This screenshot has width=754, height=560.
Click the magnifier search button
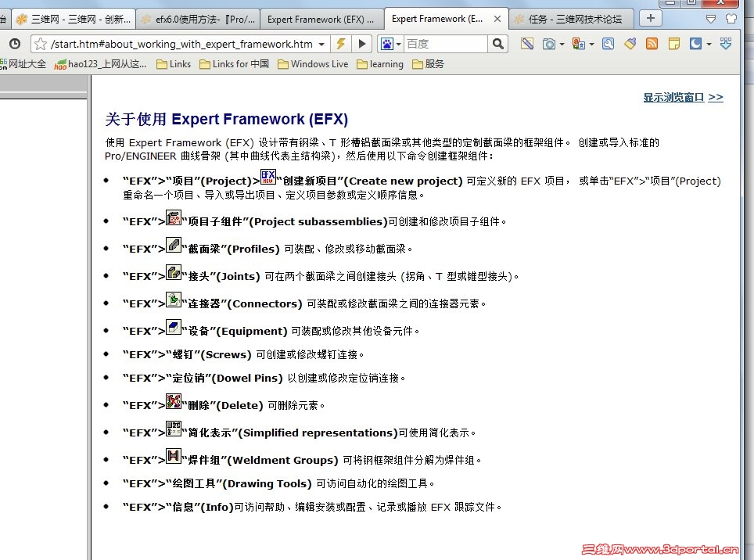pos(498,45)
